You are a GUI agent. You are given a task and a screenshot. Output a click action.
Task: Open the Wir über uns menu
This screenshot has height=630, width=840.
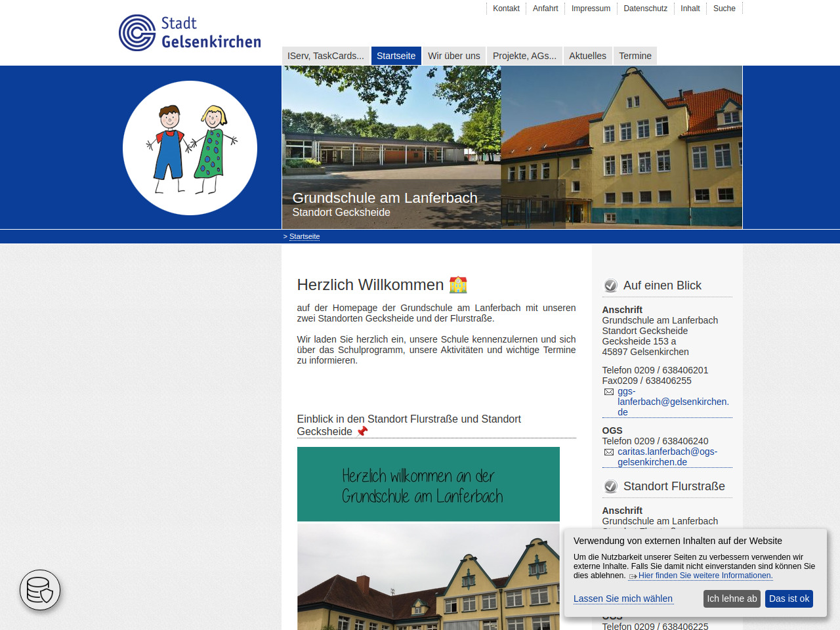(x=453, y=56)
